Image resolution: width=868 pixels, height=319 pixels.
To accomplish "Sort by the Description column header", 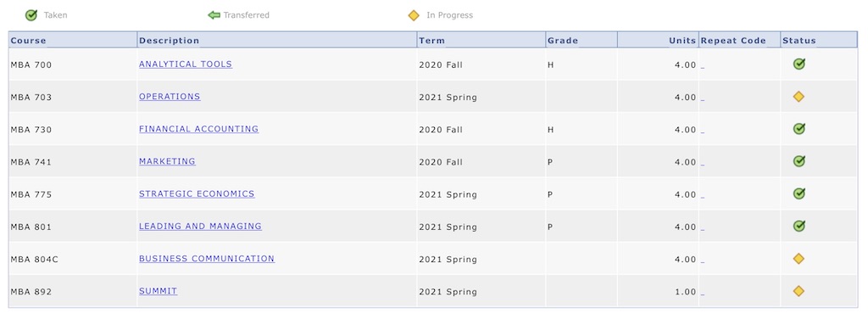I will point(169,41).
